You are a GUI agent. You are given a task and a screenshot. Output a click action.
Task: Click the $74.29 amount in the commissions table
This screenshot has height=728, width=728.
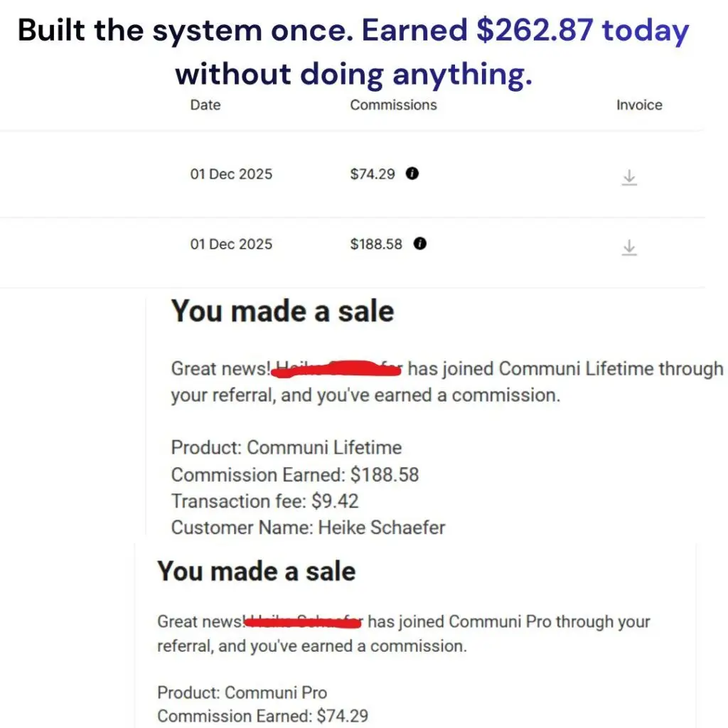373,174
